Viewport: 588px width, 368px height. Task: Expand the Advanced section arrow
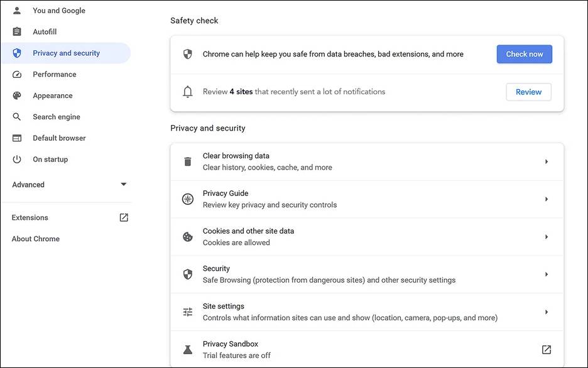coord(123,185)
